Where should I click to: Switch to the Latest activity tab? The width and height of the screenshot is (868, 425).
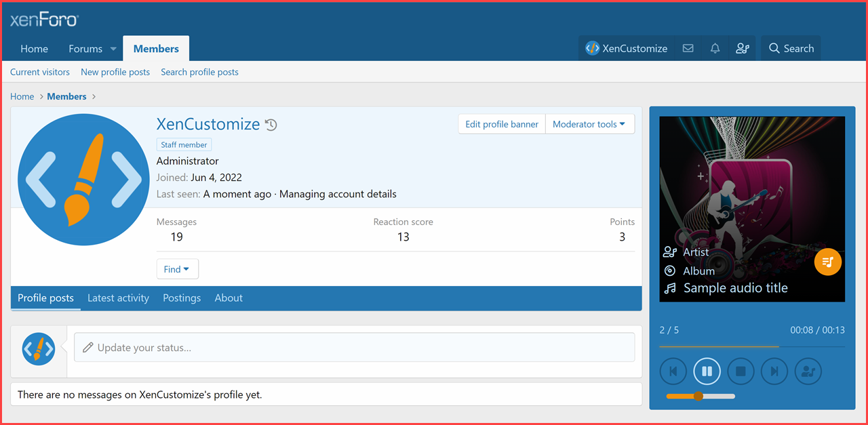pyautogui.click(x=118, y=298)
